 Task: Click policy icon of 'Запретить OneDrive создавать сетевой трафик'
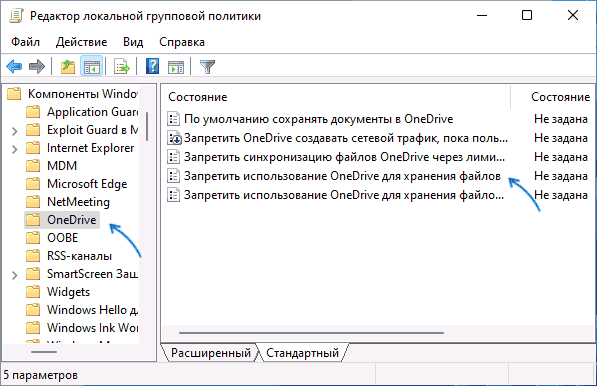(x=174, y=138)
